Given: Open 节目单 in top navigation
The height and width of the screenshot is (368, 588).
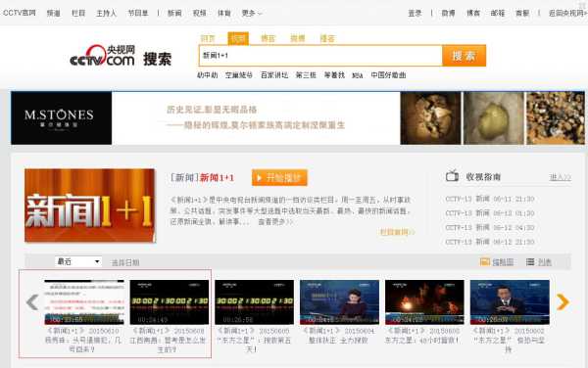Looking at the screenshot, I should (x=138, y=14).
